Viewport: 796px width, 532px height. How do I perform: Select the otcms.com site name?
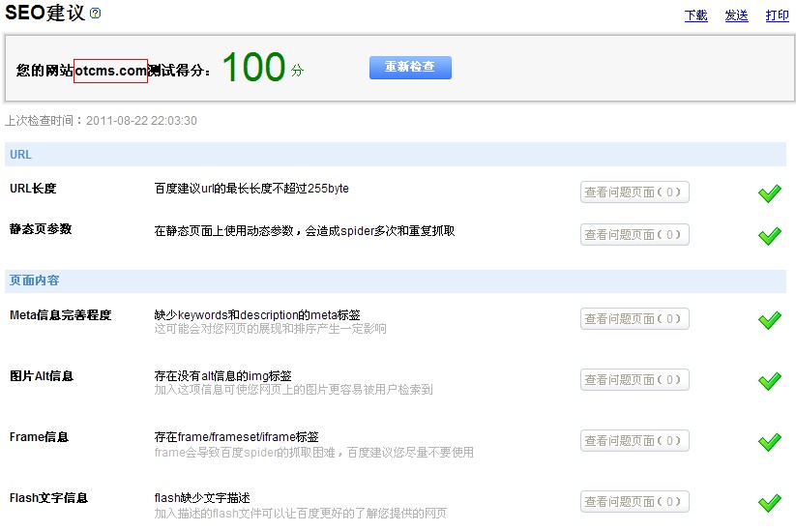coord(110,71)
